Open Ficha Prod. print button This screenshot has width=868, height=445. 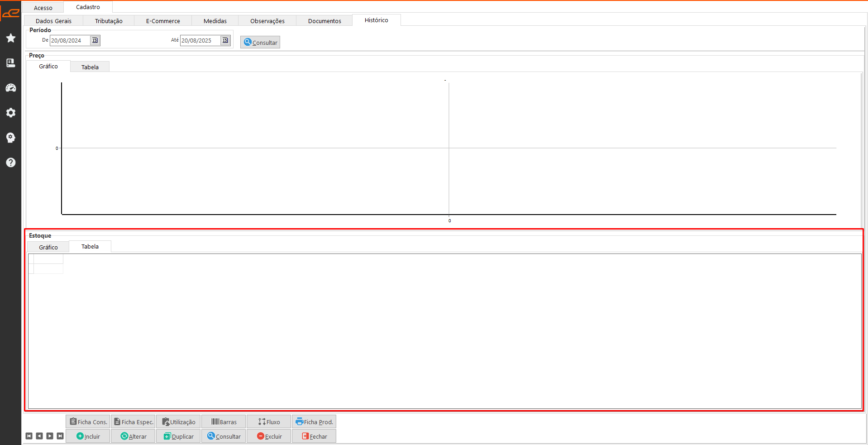pyautogui.click(x=314, y=422)
